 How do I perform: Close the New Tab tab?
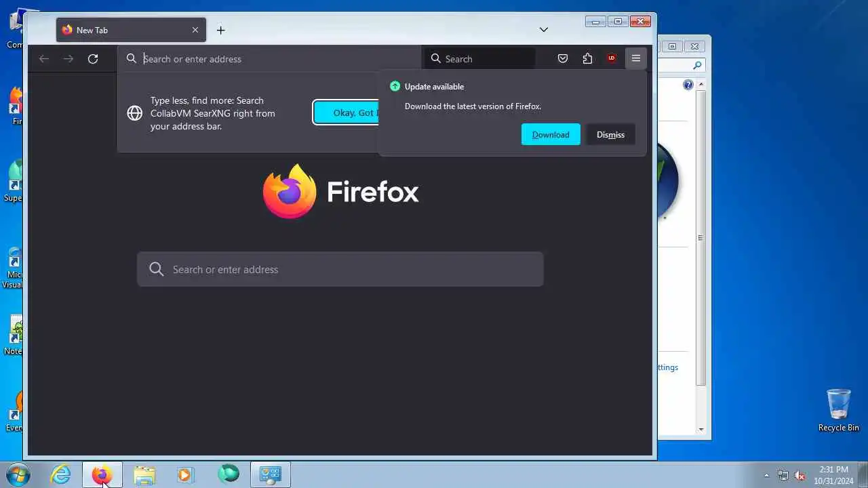coord(195,30)
